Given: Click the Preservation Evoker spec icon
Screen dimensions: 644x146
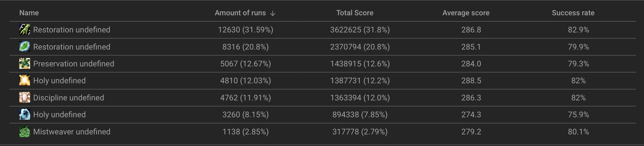Looking at the screenshot, I should (25, 64).
